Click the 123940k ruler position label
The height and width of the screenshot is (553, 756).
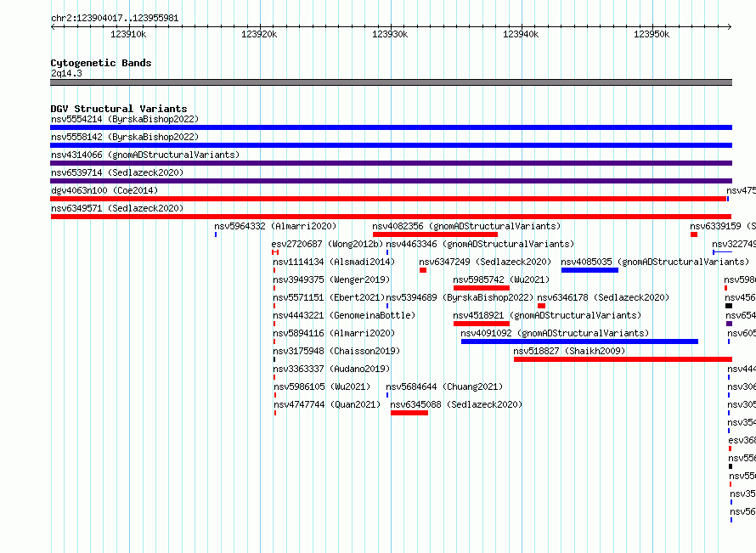click(x=521, y=34)
